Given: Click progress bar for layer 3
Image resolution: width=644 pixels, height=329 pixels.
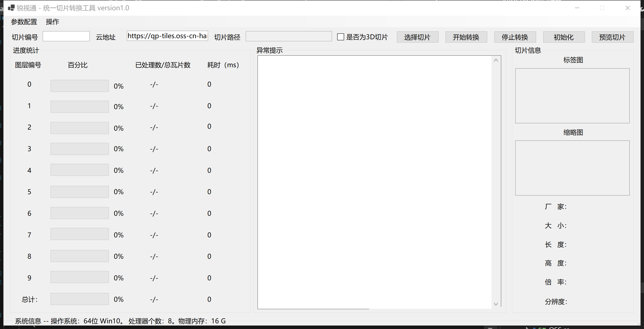Looking at the screenshot, I should [80, 149].
